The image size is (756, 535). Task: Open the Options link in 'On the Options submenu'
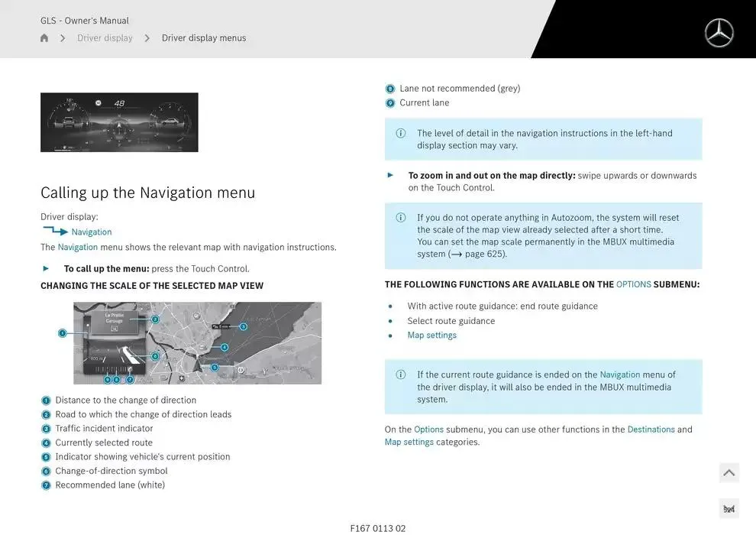[x=428, y=430]
